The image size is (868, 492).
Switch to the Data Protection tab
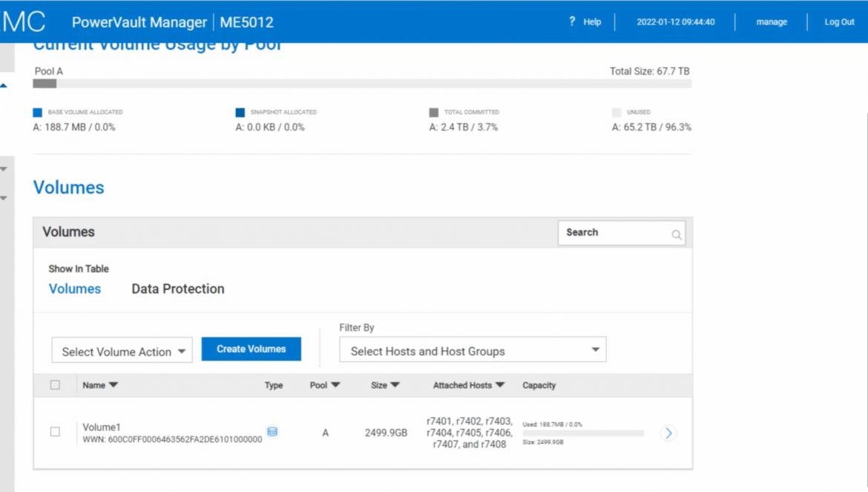(x=178, y=289)
